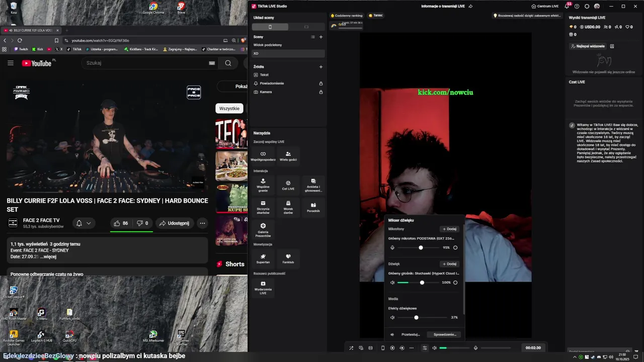Share LIVE info via arrow icon
The height and width of the screenshot is (362, 644).
(470, 7)
